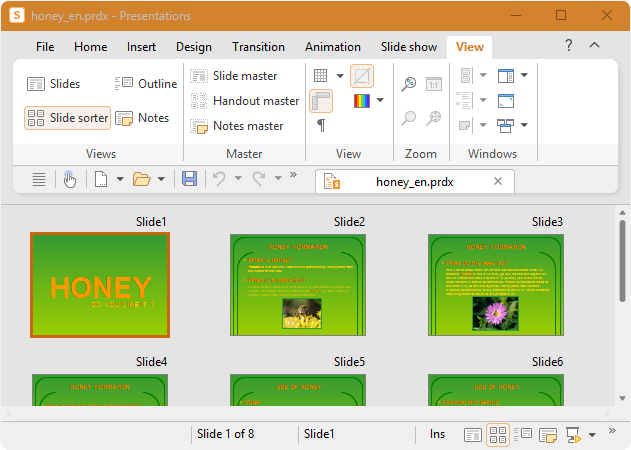Image resolution: width=631 pixels, height=450 pixels.
Task: Switch to the Animation tab
Action: click(x=332, y=47)
